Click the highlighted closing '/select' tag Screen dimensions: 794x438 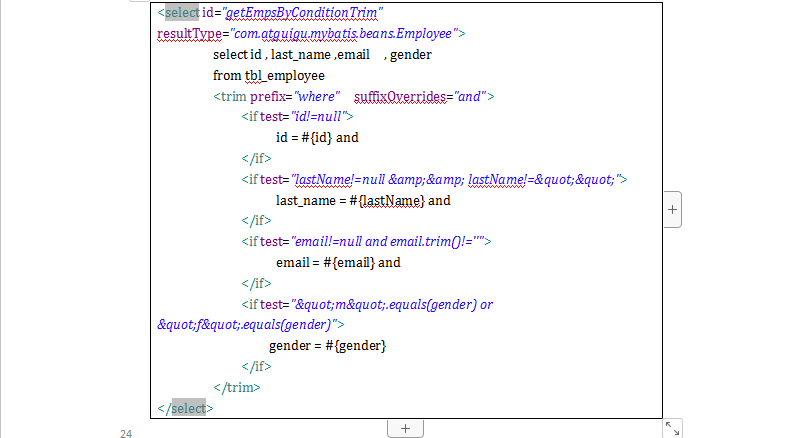189,408
